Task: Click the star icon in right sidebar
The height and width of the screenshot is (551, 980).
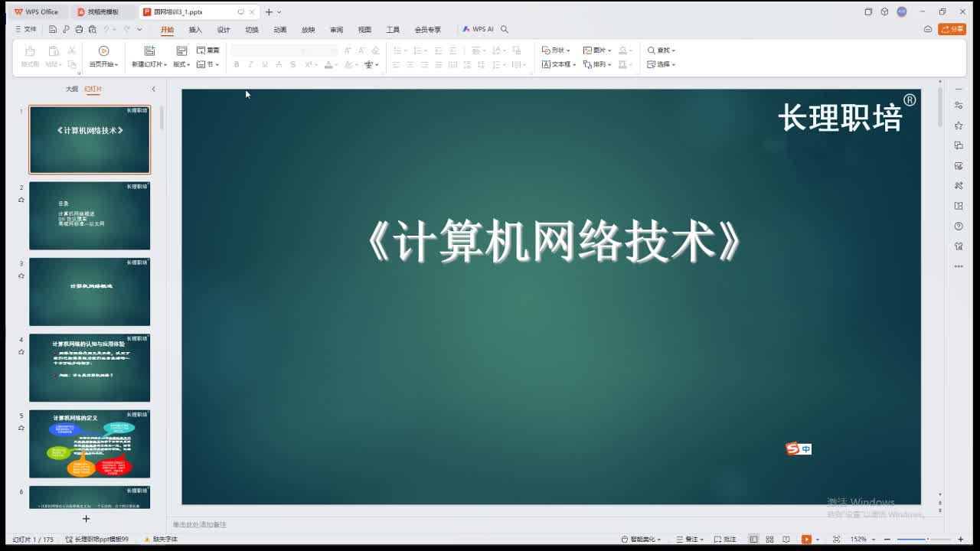Action: (x=959, y=125)
